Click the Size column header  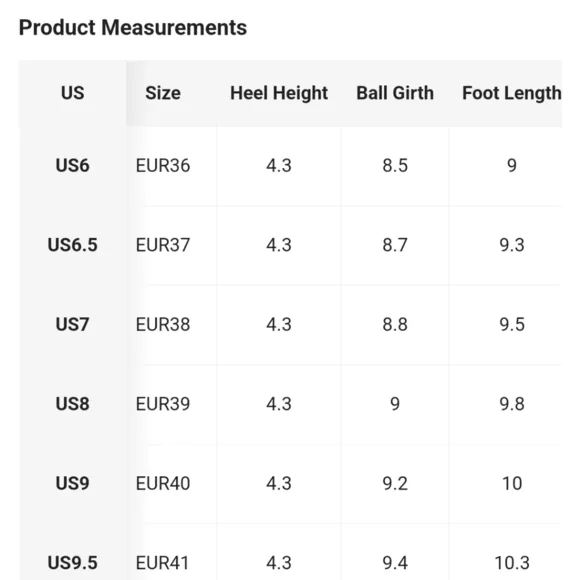pos(163,93)
